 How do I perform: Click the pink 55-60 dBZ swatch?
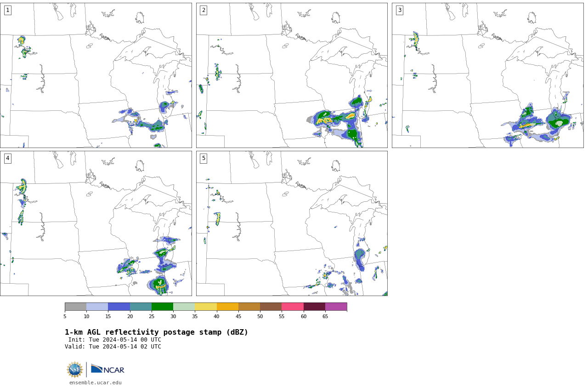point(293,307)
